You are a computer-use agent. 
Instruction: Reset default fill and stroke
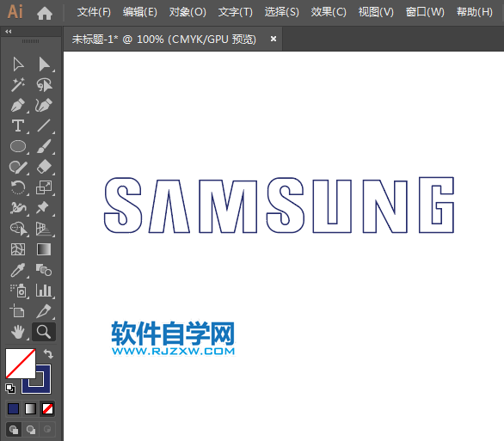[10, 389]
